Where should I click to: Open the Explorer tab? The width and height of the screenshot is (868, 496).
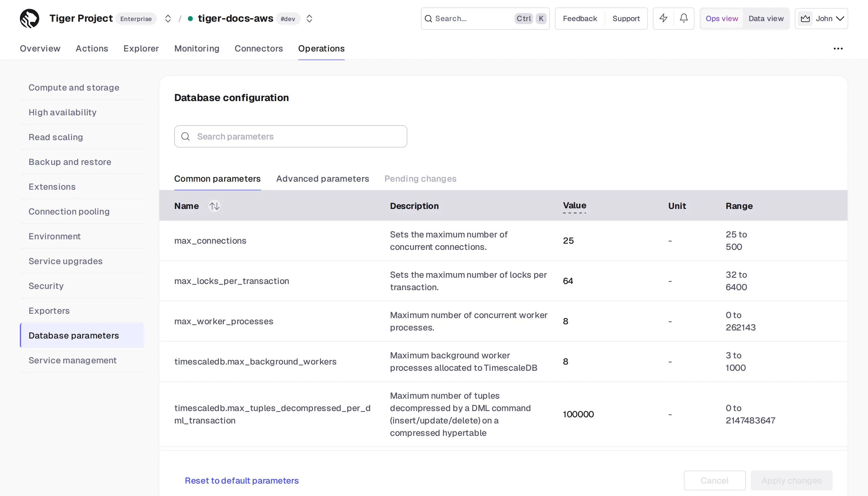tap(141, 49)
